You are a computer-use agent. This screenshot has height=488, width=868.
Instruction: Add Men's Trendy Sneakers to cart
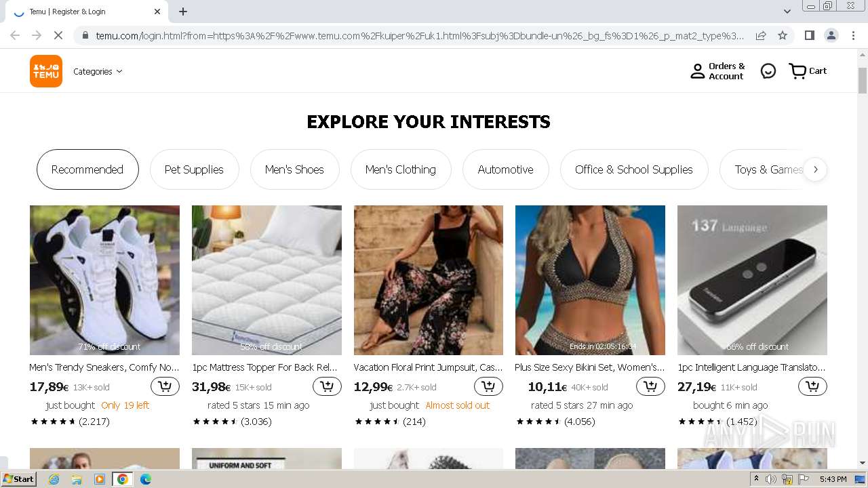tap(165, 386)
